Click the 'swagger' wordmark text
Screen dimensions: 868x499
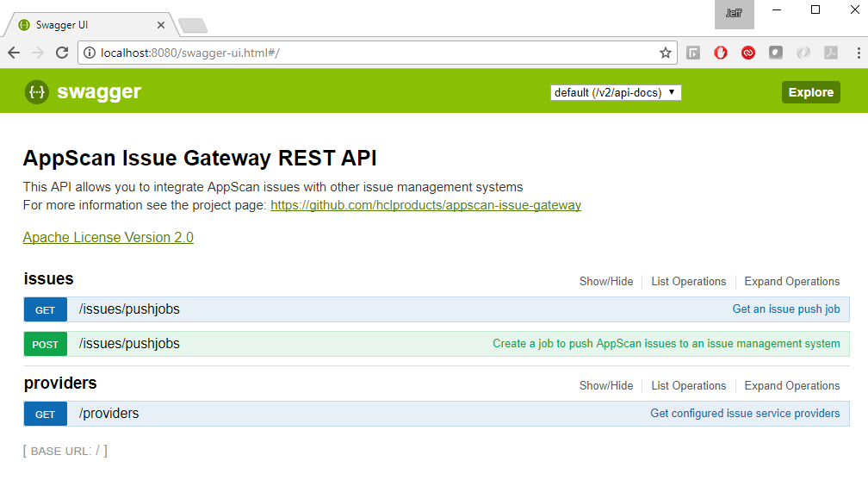99,92
